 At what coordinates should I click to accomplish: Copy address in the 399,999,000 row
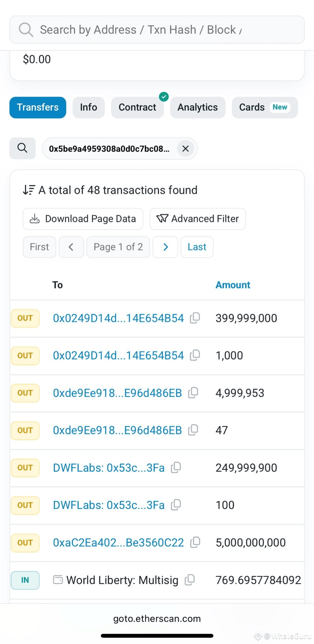tap(195, 318)
